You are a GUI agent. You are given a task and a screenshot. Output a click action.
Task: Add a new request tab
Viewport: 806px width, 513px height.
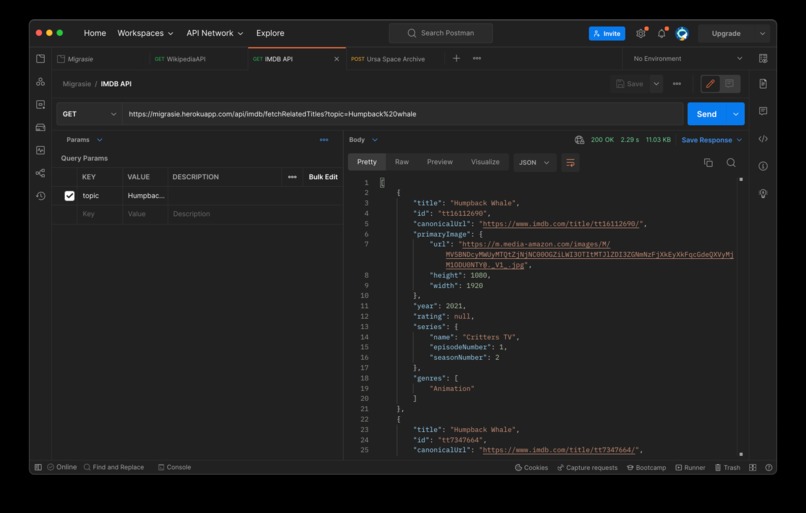point(456,59)
